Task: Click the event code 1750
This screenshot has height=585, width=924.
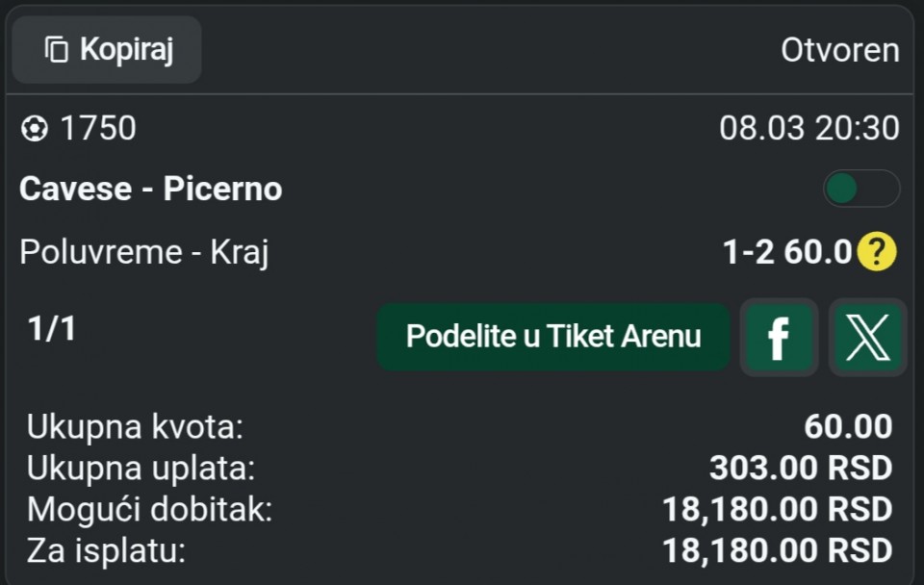Action: (x=98, y=129)
